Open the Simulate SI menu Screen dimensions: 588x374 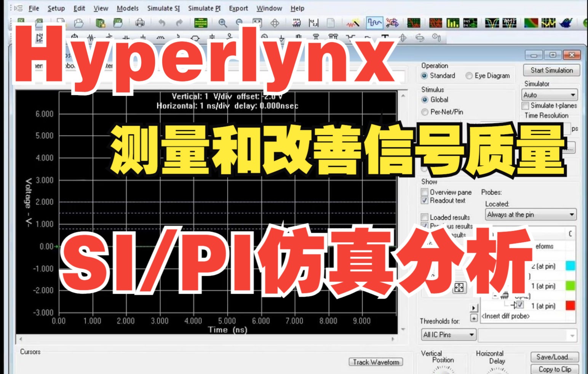[x=163, y=8]
